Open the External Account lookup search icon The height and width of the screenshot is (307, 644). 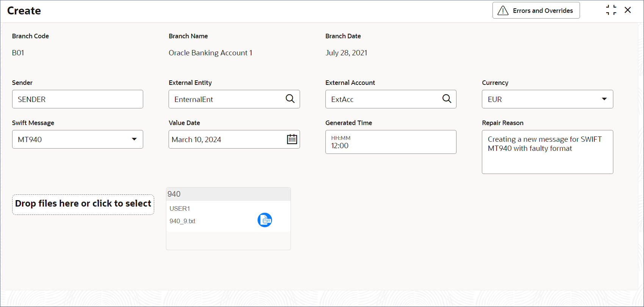click(447, 99)
